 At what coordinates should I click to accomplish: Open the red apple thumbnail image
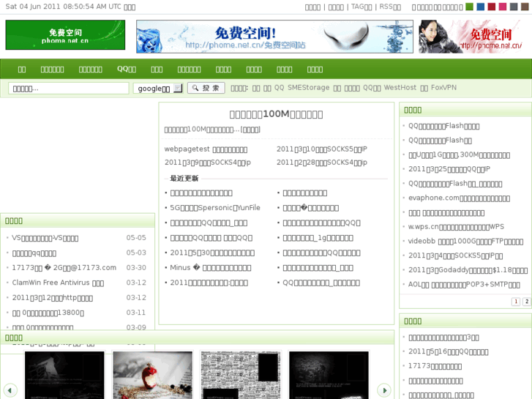point(152,375)
